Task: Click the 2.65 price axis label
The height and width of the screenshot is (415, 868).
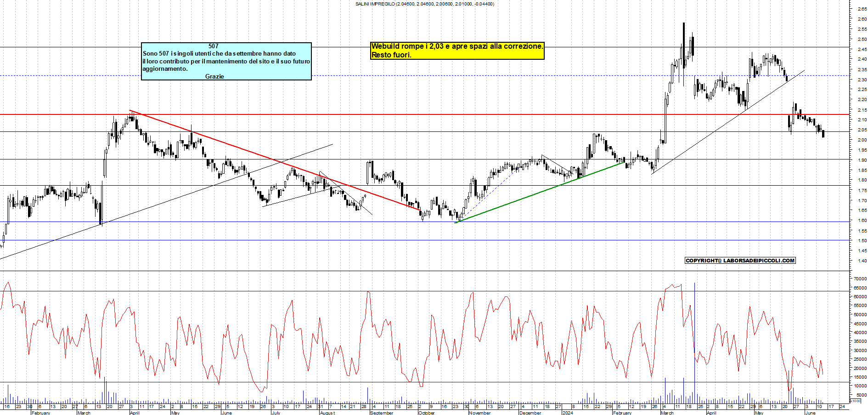Action: (862, 9)
